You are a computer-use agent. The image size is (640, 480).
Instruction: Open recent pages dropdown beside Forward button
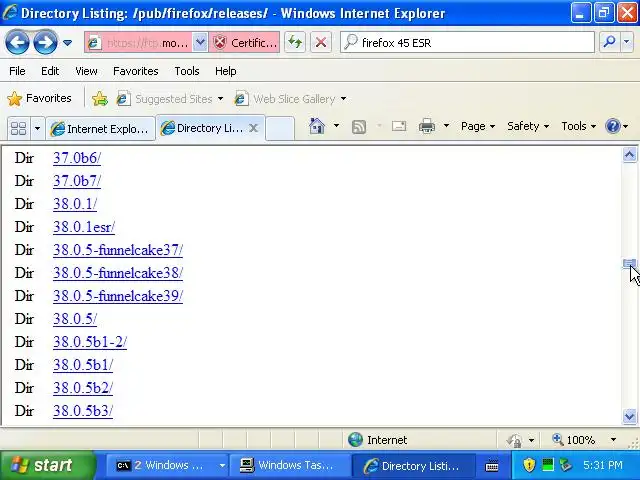[67, 42]
